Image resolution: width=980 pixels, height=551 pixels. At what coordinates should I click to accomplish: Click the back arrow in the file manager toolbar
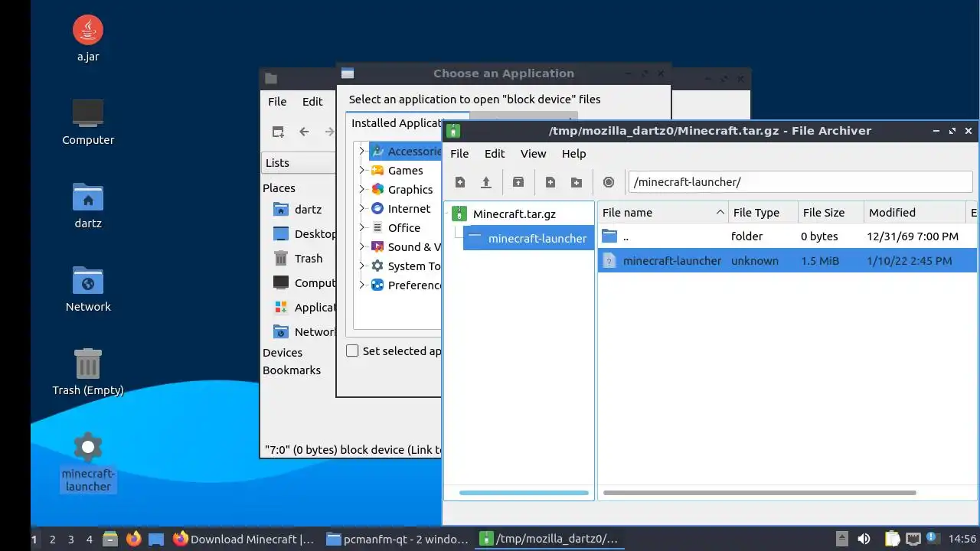[x=304, y=132]
